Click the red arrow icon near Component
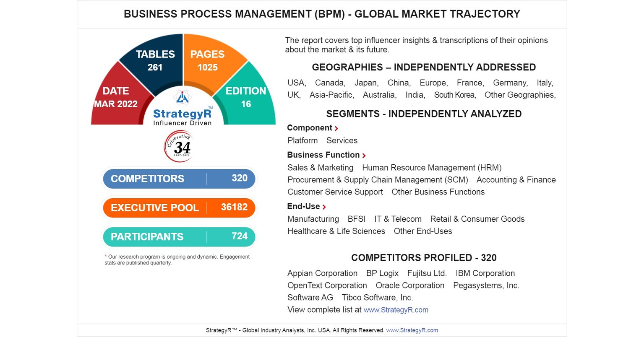The height and width of the screenshot is (337, 644). point(336,128)
